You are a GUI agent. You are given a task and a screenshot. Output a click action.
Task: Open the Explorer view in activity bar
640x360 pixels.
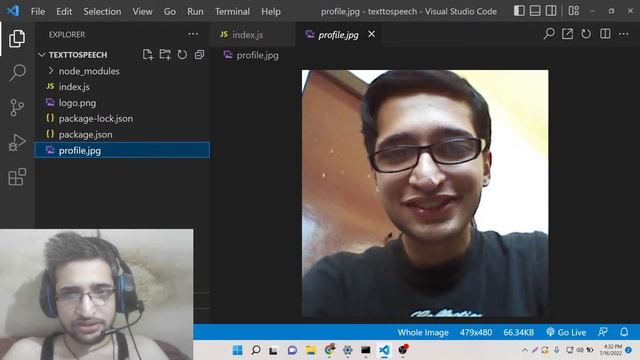17,38
